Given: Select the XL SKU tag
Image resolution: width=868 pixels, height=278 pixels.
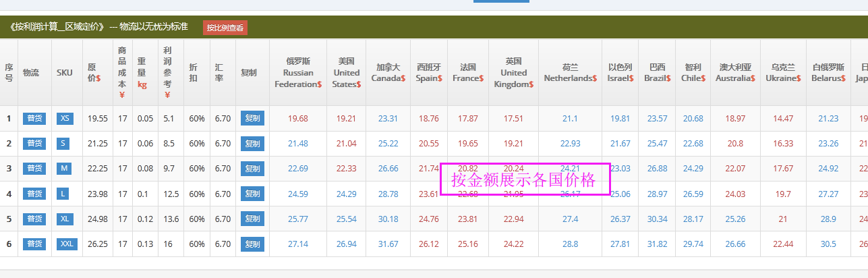Looking at the screenshot, I should coord(65,219).
